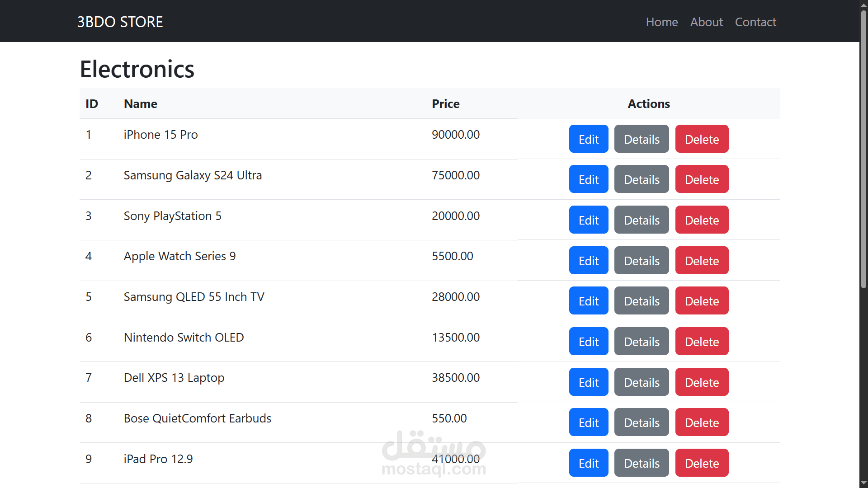
Task: Click the Bose QuietComfort Earbuds name
Action: tap(198, 418)
